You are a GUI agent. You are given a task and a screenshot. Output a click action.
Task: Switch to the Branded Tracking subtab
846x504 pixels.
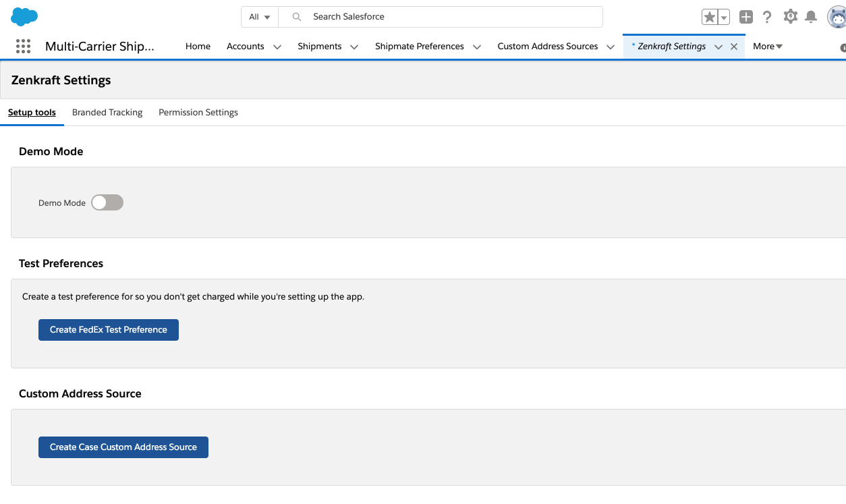coord(107,113)
